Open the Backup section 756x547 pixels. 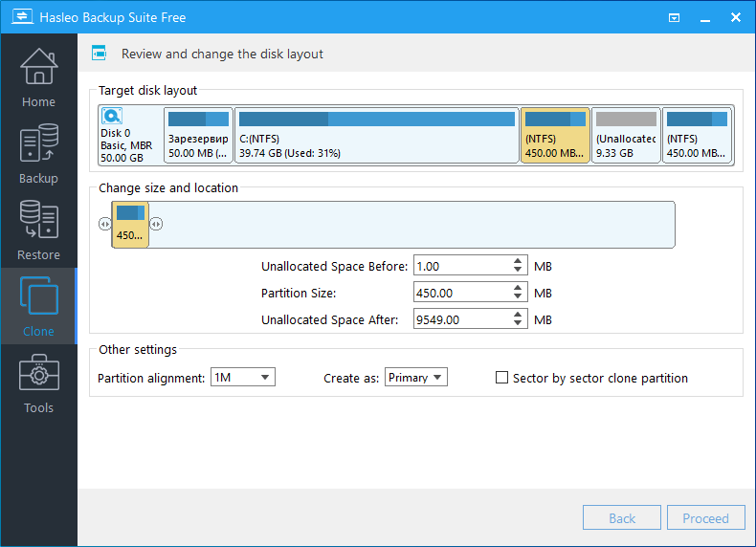click(38, 154)
